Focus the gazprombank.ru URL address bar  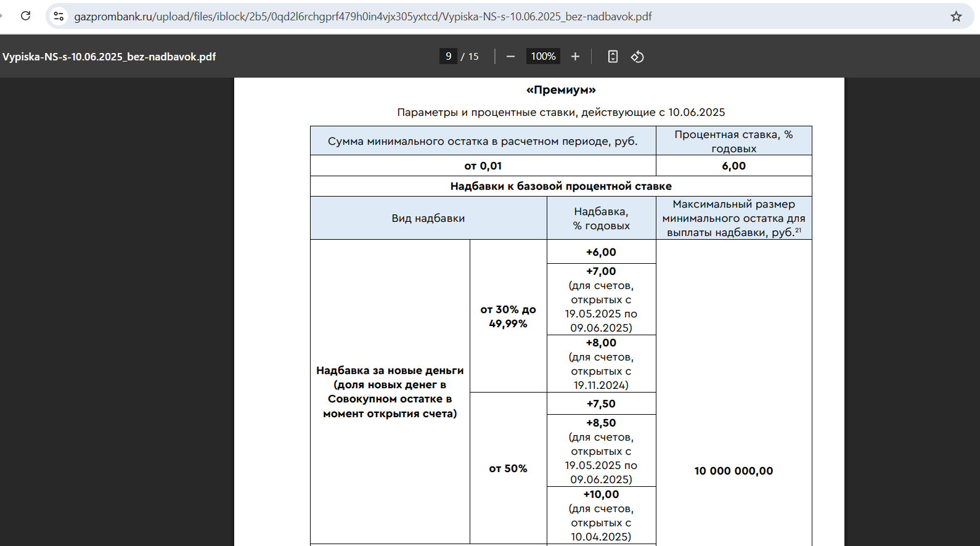362,17
